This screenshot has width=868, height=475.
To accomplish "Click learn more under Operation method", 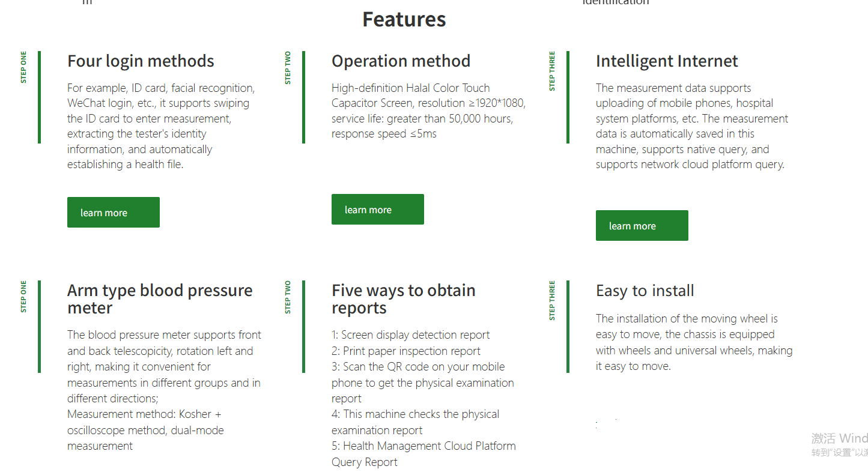I will tap(377, 210).
